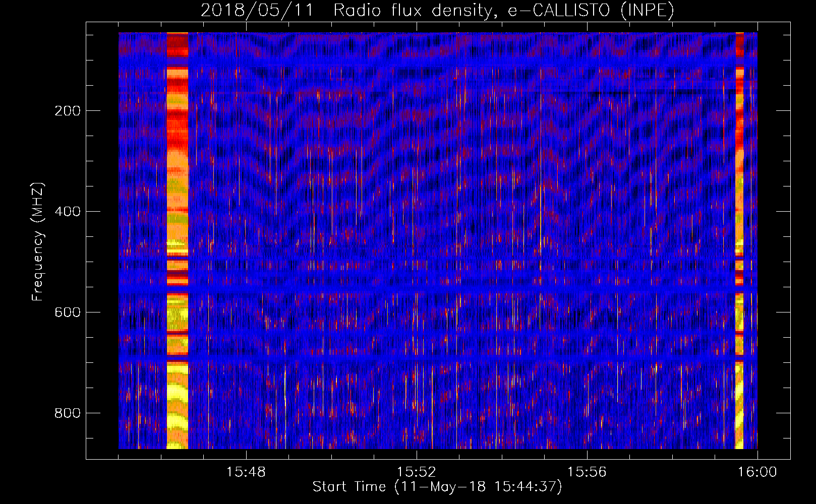Click the 15:56 time tick label
The width and height of the screenshot is (816, 504).
tap(587, 472)
